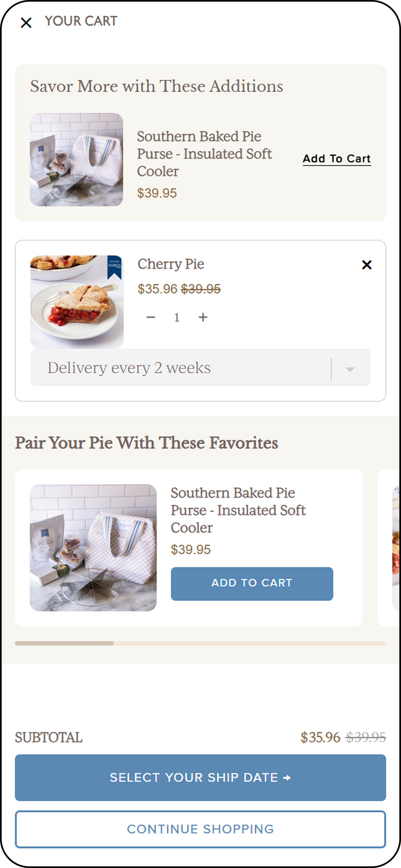Click the favorites carousel horizontal scrollbar
Screen dimensions: 401x868
pos(200,643)
